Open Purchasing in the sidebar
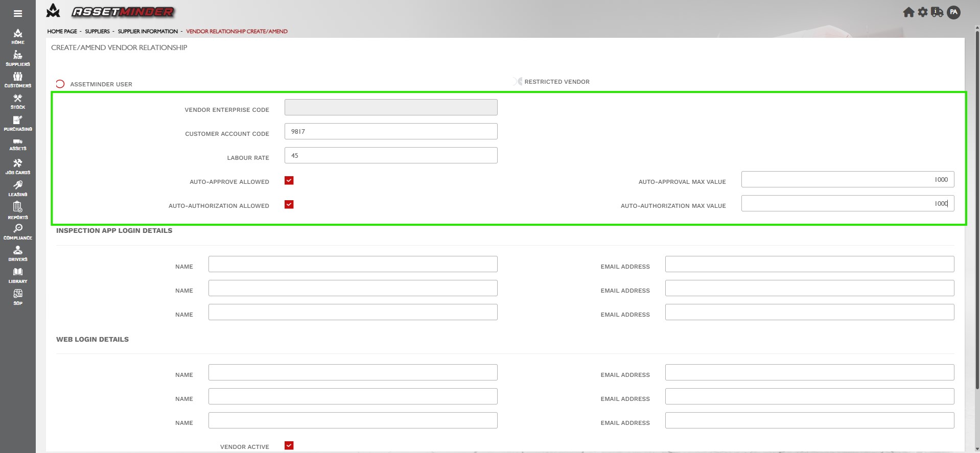 point(18,123)
